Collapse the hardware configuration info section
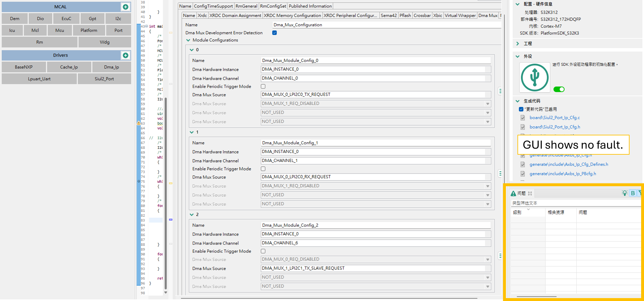Screen dimensions: 644x301 pos(517,4)
